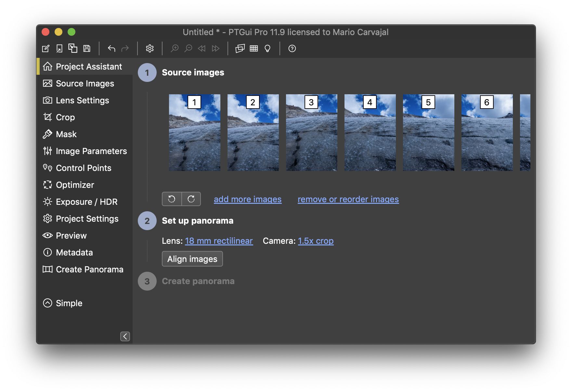Viewport: 572px width, 392px height.
Task: Click the 1.5x crop camera link
Action: [316, 241]
